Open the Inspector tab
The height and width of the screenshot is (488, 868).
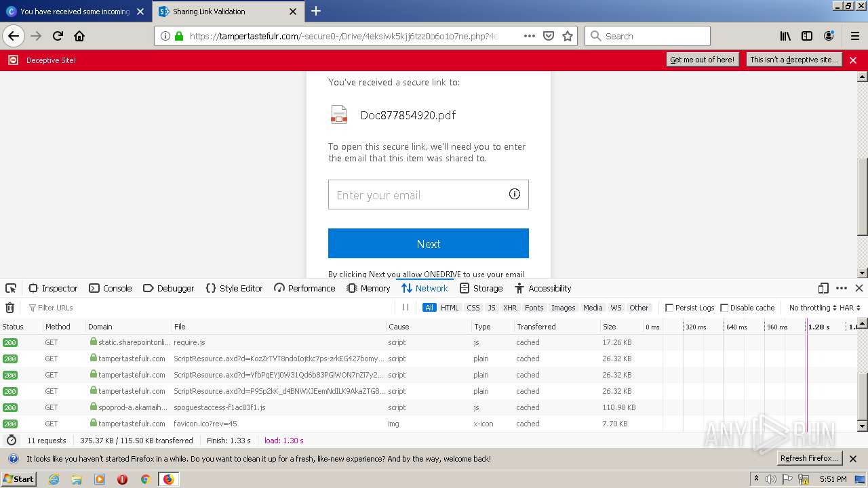tap(53, 288)
